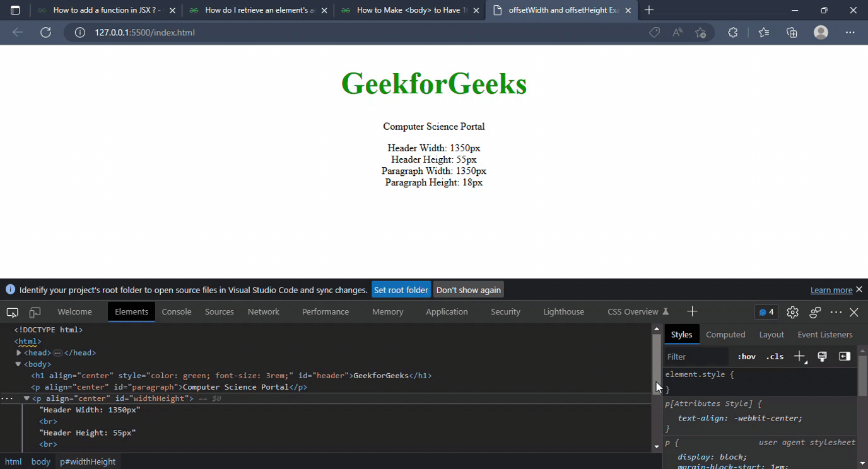868x469 pixels.
Task: Open the Computed styles tab
Action: pyautogui.click(x=726, y=334)
